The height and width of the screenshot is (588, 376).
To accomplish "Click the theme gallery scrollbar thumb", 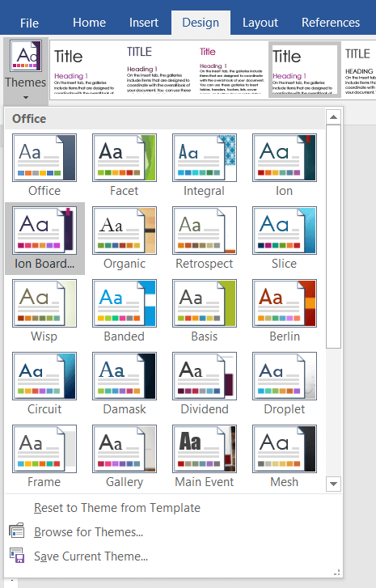I will (333, 237).
